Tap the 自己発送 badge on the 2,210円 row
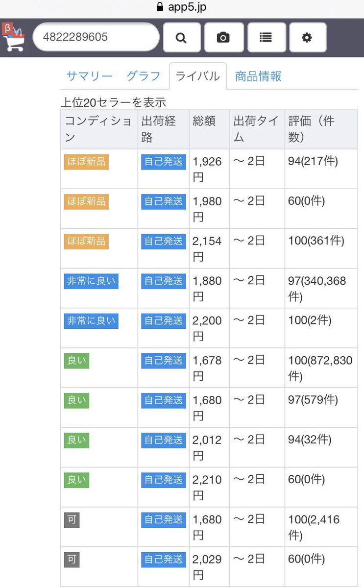This screenshot has height=588, width=364. coord(164,480)
